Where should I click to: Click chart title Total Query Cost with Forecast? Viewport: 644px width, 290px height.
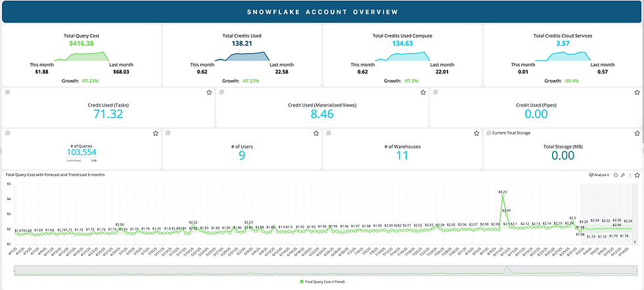(x=55, y=175)
